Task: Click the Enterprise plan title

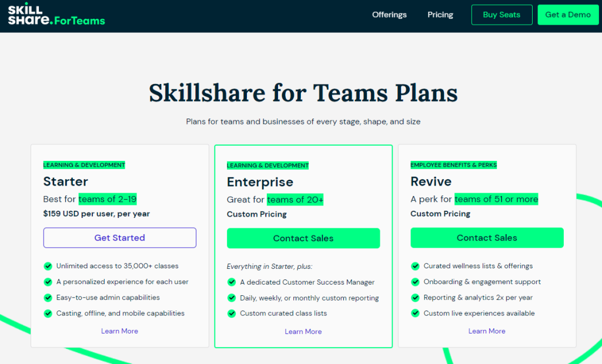Action: coord(260,182)
